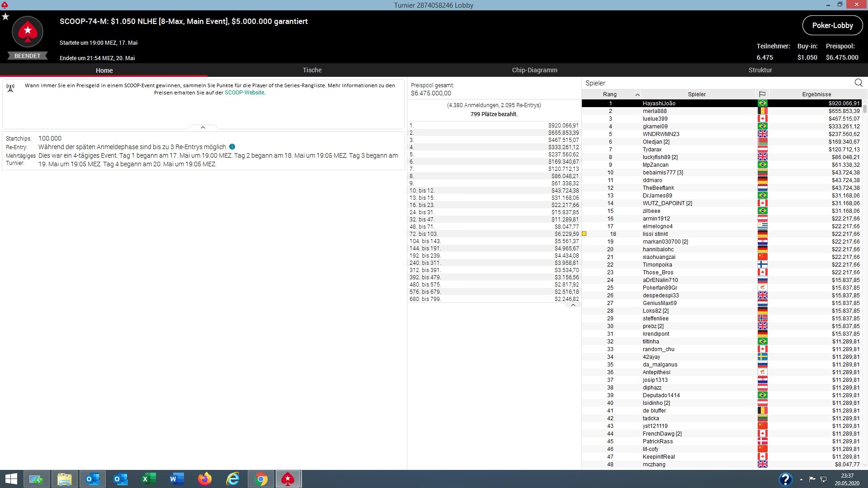Open Firefox from the taskbar
Image resolution: width=868 pixels, height=488 pixels.
(205, 479)
